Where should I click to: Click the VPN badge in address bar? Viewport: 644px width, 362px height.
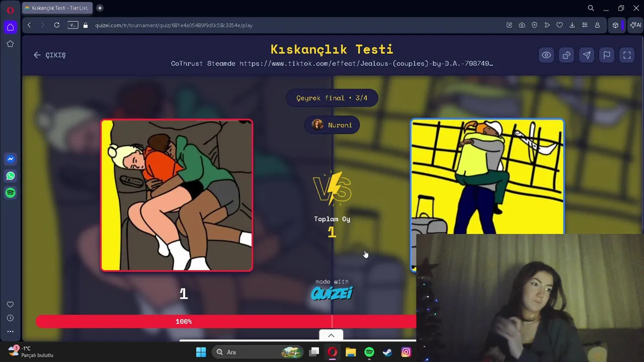pos(73,25)
